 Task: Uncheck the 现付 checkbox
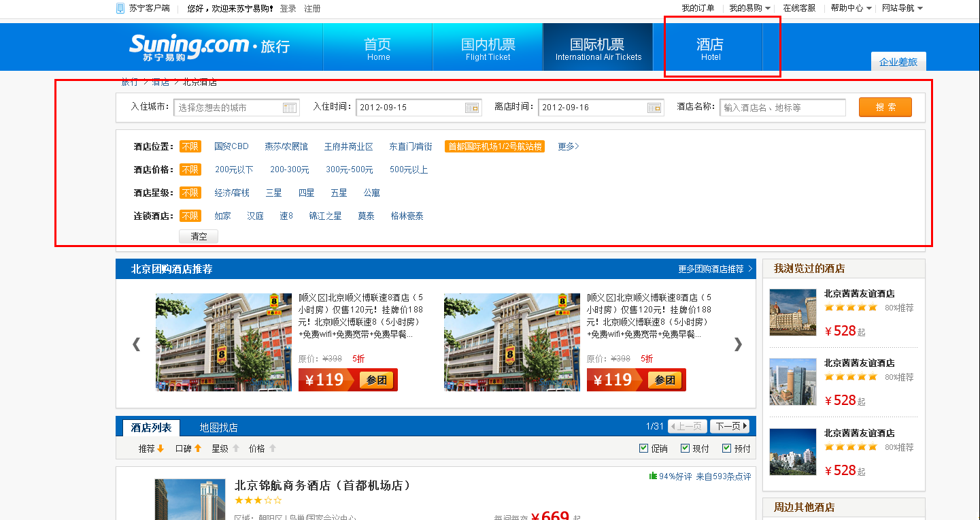coord(686,448)
